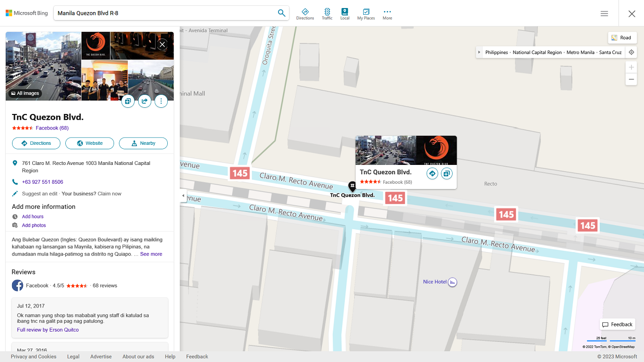Open About our ads footer link
The image size is (644, 362).
click(138, 357)
